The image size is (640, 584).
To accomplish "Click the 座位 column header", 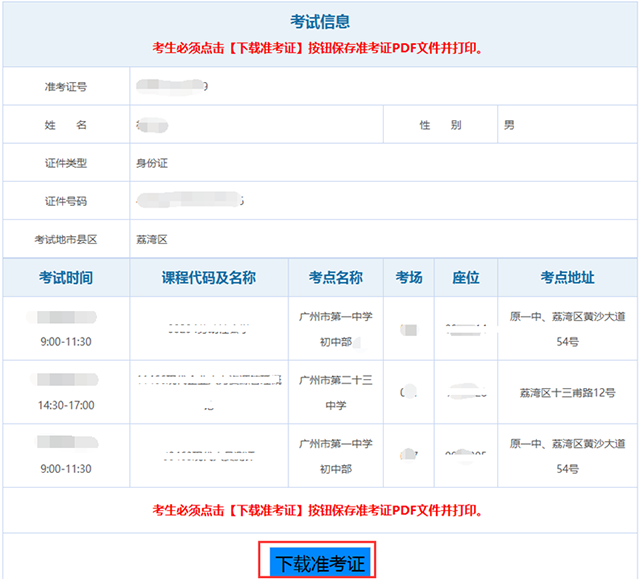I will point(466,278).
